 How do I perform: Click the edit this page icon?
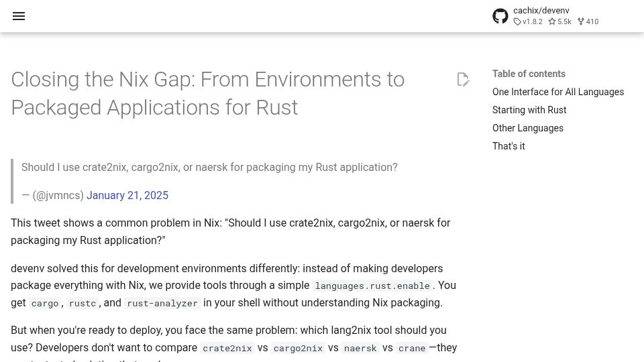pos(463,79)
